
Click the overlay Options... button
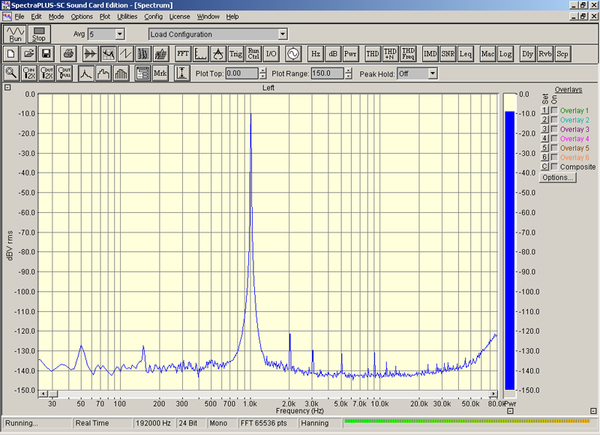[x=558, y=178]
